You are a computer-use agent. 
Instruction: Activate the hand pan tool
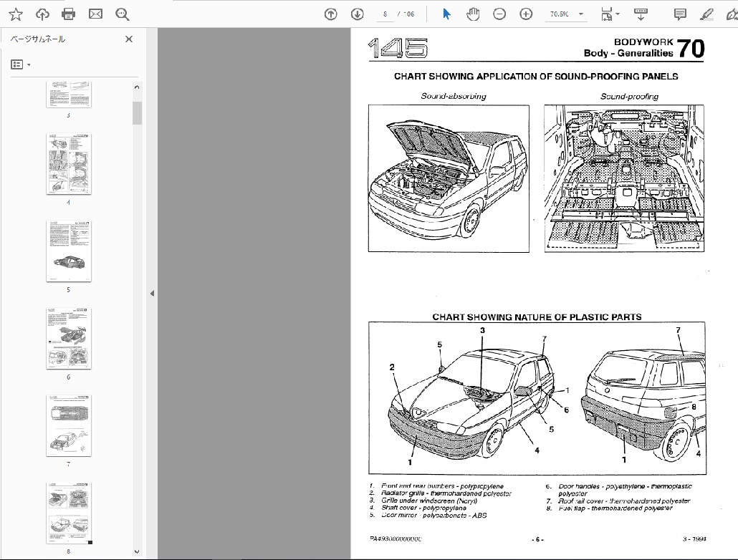click(473, 14)
